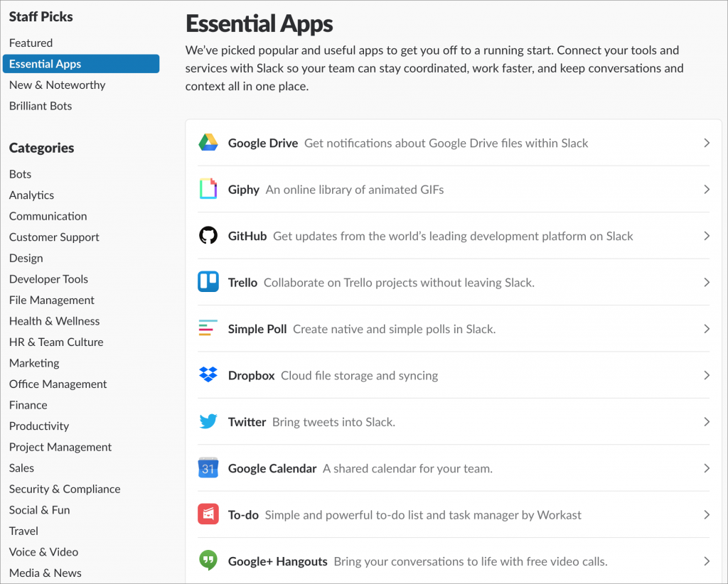Viewport: 728px width, 584px height.
Task: Expand the Dropbox row chevron
Action: [707, 375]
